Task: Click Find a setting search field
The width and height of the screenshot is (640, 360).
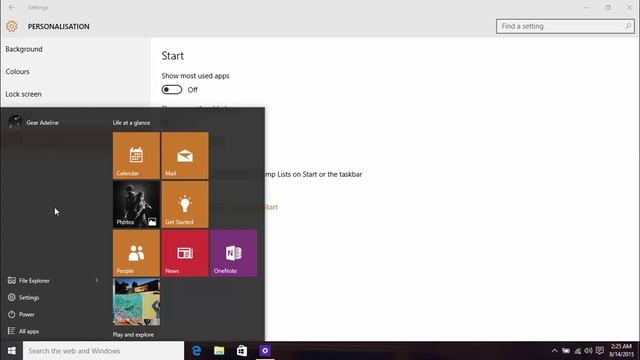Action: point(565,26)
